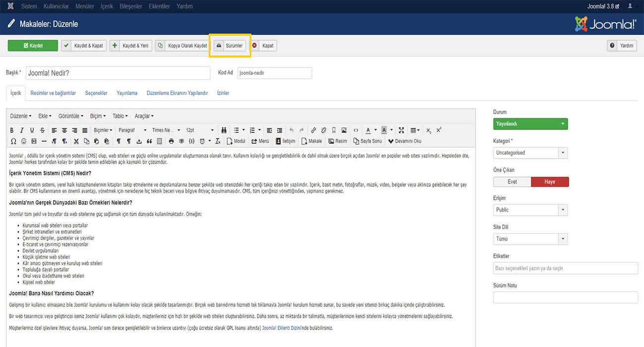Image resolution: width=644 pixels, height=347 pixels.
Task: Click the cut scissors icon
Action: point(76,141)
